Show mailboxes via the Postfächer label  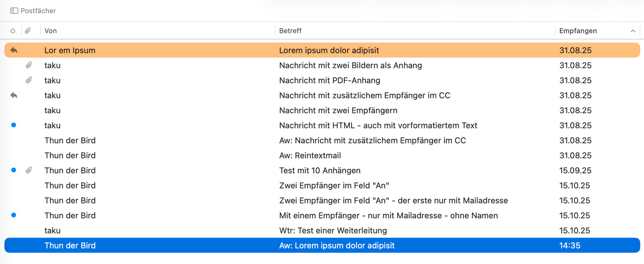38,11
